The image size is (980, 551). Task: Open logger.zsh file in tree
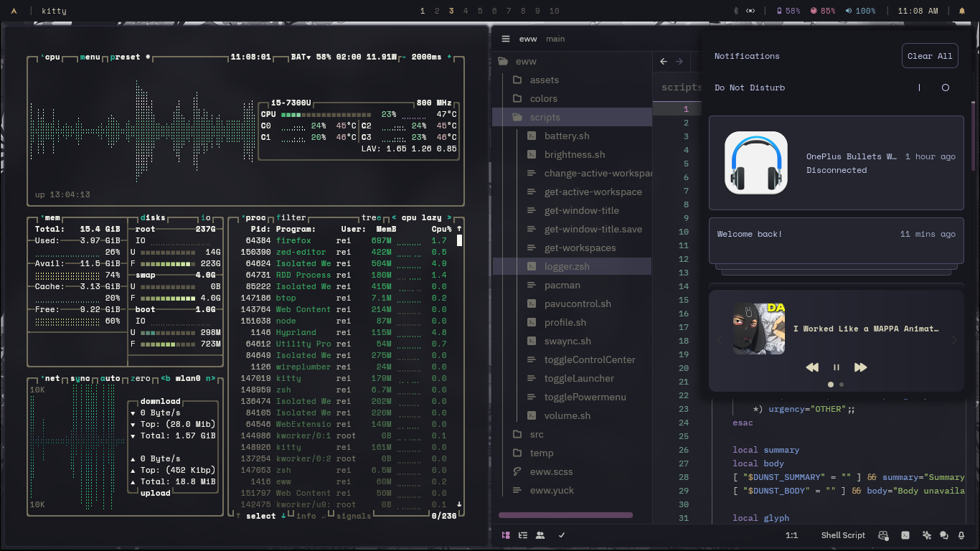pyautogui.click(x=571, y=266)
